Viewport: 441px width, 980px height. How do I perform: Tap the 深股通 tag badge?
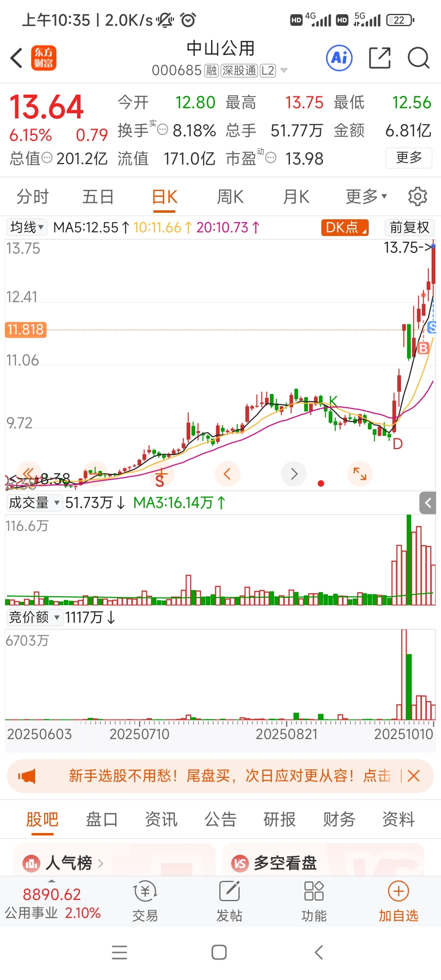point(240,70)
